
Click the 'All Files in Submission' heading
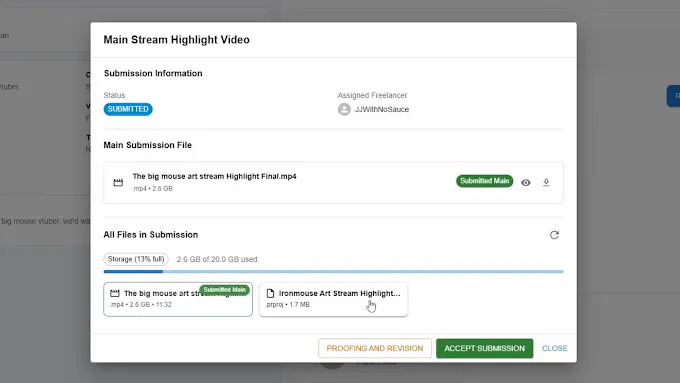150,235
